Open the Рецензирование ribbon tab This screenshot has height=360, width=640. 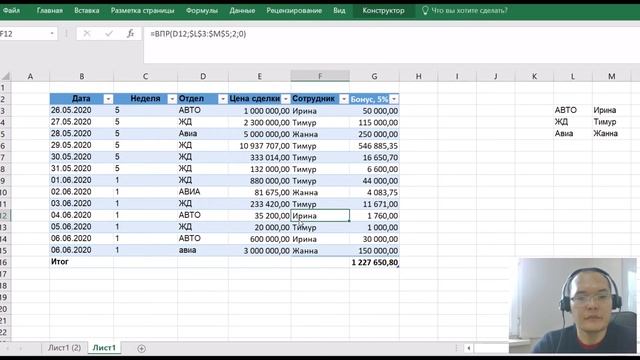(x=294, y=11)
